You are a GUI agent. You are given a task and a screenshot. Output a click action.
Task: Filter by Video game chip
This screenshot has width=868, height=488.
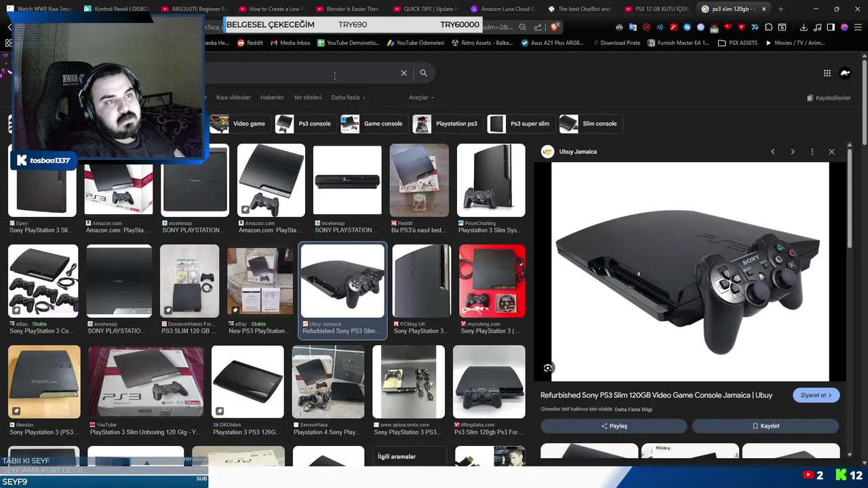pyautogui.click(x=239, y=124)
